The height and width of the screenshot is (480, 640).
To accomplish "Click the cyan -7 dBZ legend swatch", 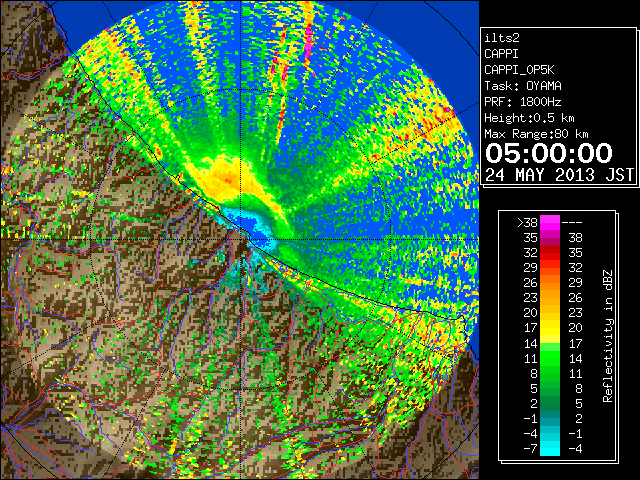I will point(550,448).
